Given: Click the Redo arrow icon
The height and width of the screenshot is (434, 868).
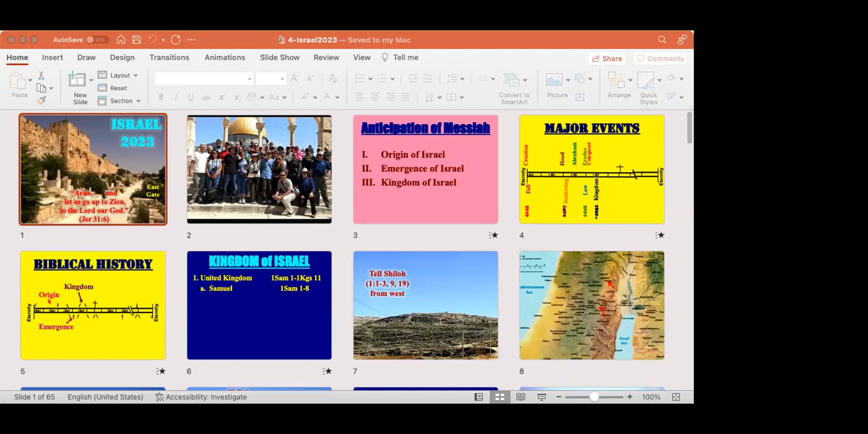Looking at the screenshot, I should [x=176, y=40].
